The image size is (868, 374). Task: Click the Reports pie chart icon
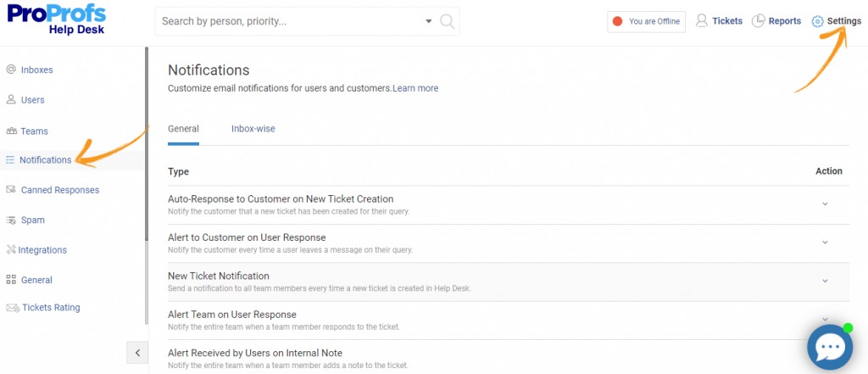pos(758,21)
